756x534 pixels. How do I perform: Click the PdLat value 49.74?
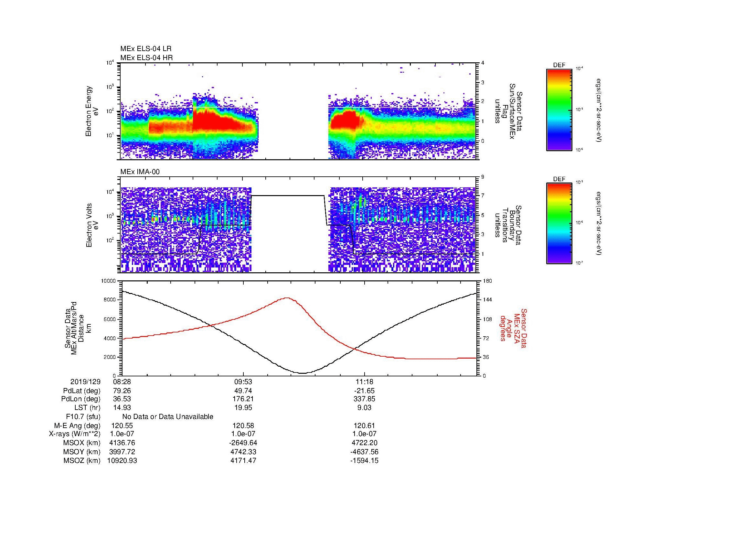(243, 391)
